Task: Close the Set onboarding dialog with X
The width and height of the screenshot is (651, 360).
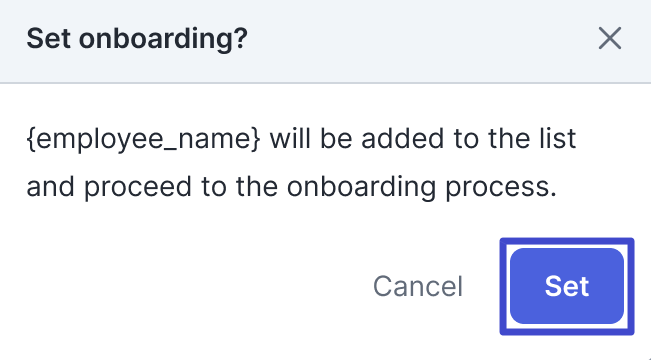Action: pos(609,38)
